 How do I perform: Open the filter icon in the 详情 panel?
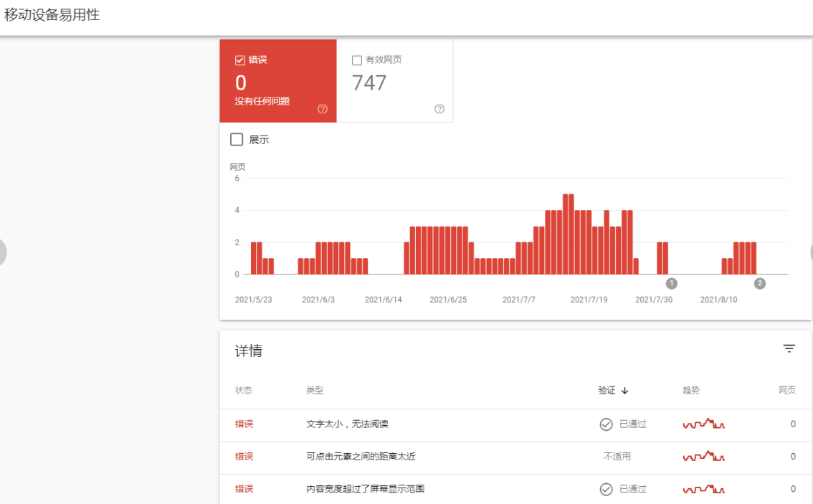(x=789, y=348)
